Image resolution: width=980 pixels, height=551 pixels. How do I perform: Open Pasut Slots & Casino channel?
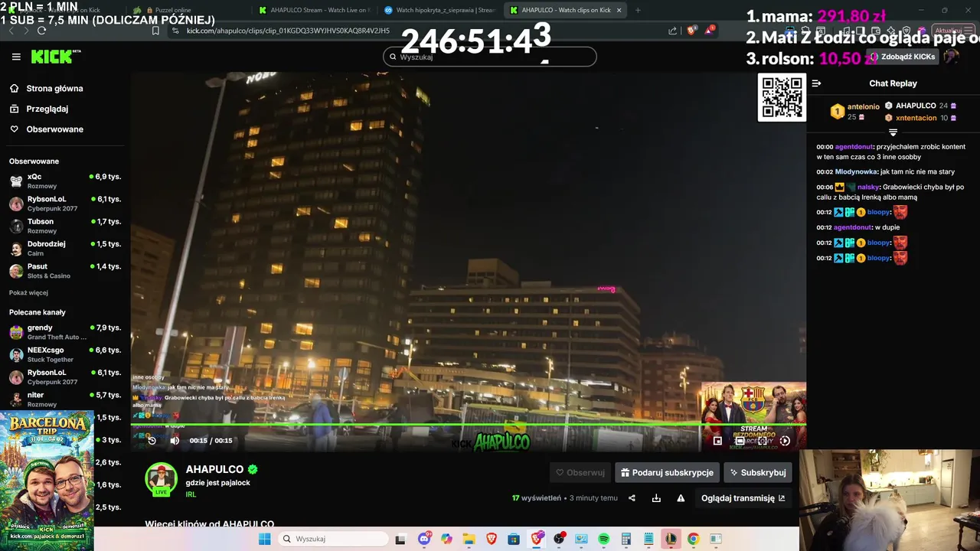pyautogui.click(x=65, y=270)
